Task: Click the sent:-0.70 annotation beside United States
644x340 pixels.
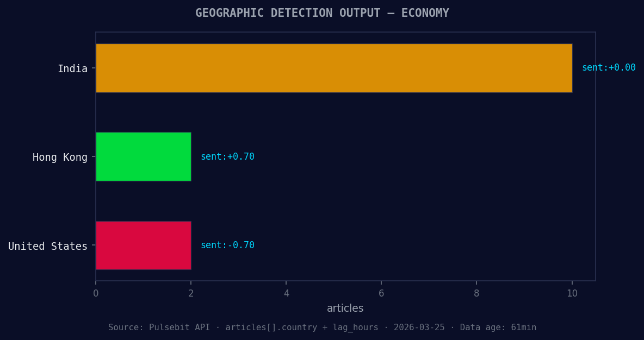Action: [x=227, y=245]
